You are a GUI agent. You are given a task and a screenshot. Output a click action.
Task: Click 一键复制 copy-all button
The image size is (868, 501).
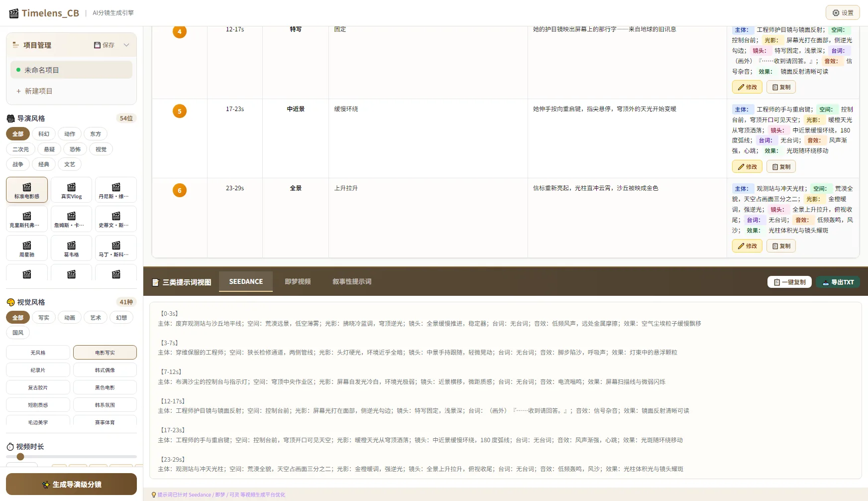pyautogui.click(x=789, y=282)
